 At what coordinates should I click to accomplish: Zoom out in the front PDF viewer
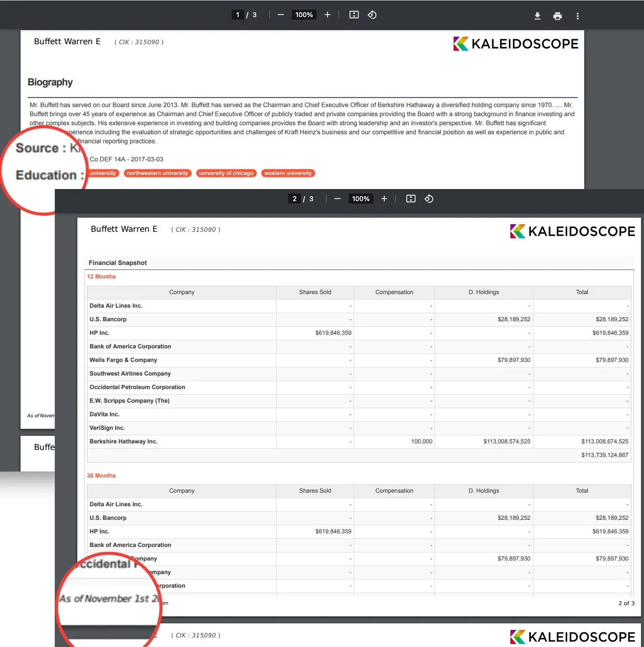coord(338,199)
